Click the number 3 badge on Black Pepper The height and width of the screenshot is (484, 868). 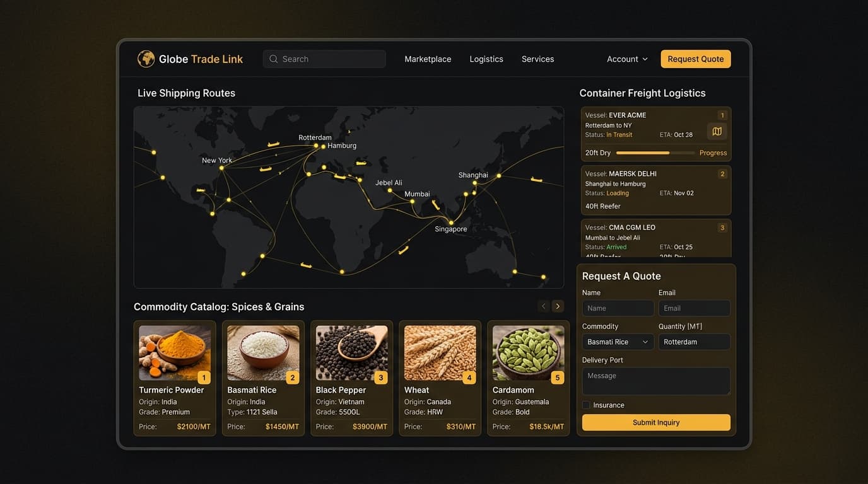coord(380,377)
